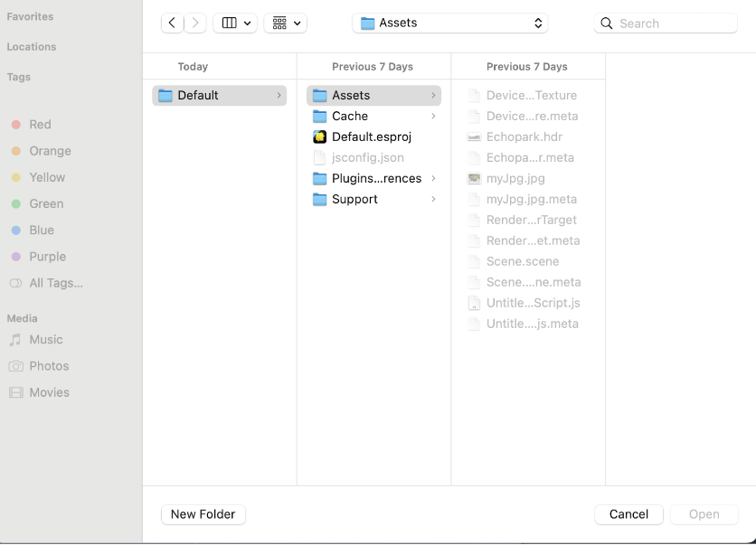
Task: Click the New Folder button
Action: point(203,514)
